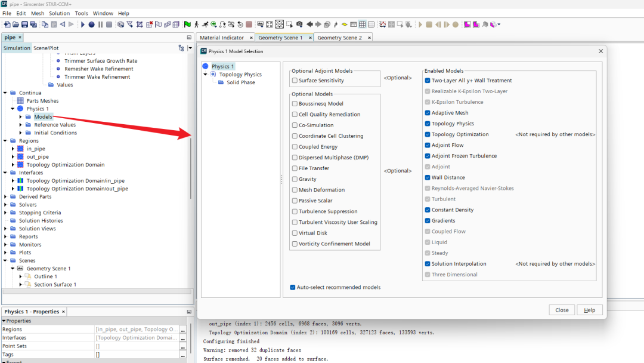Click the Pause double-bar toolbar icon
Image resolution: width=644 pixels, height=363 pixels.
point(100,24)
